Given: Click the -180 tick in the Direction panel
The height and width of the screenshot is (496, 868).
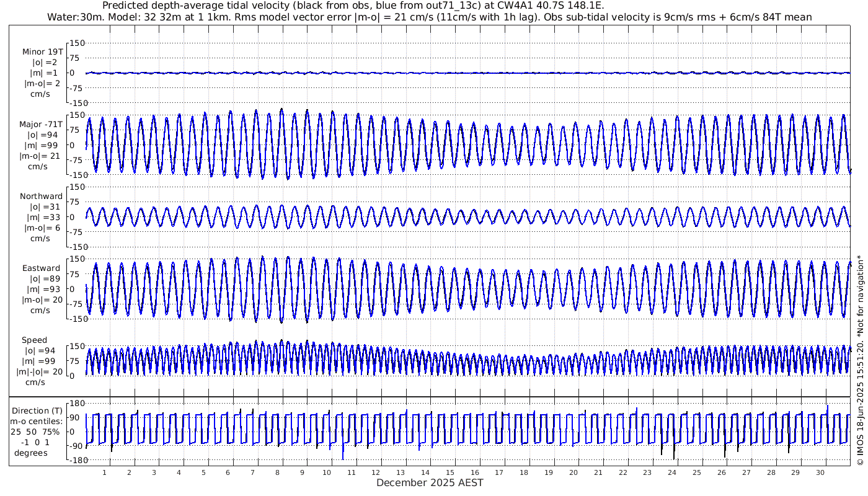Looking at the screenshot, I should click(x=74, y=461).
